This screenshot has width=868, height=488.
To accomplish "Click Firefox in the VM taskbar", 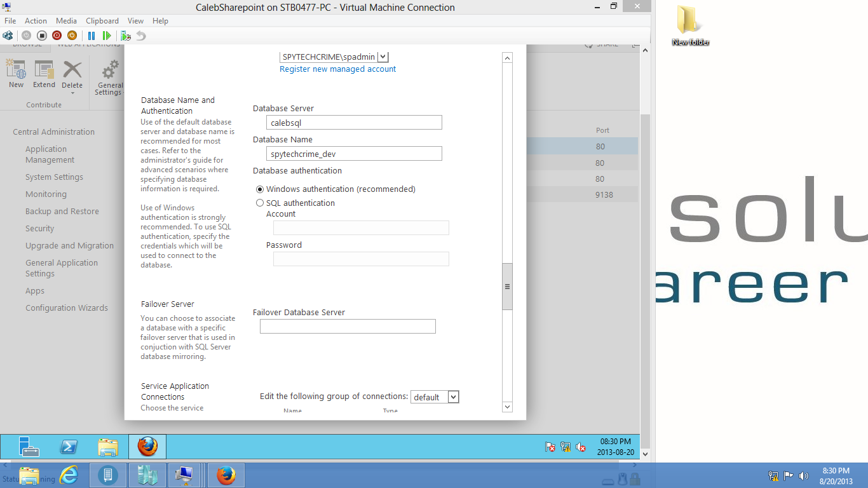I will point(147,447).
